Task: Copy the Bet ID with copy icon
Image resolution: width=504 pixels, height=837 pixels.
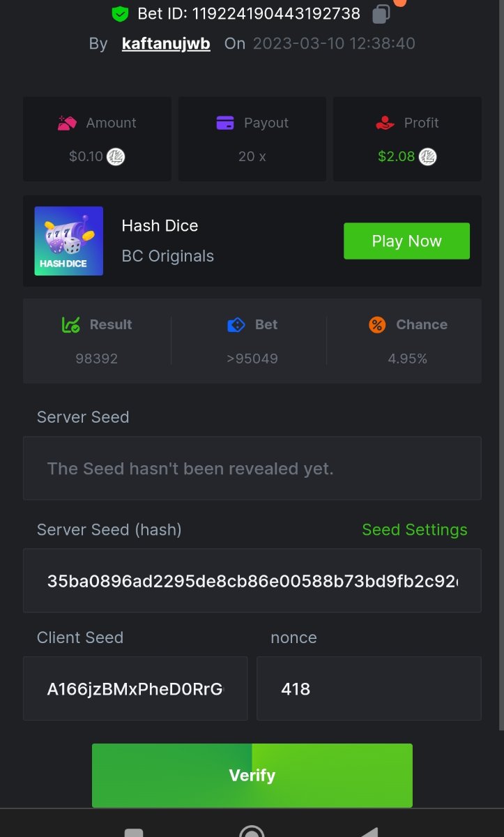Action: 381,14
